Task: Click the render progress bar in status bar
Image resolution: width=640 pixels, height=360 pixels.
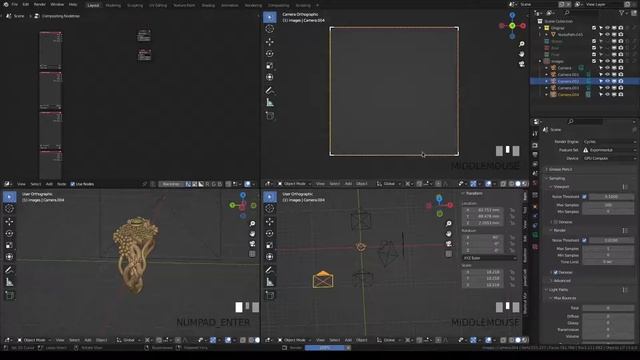Action: point(325,348)
